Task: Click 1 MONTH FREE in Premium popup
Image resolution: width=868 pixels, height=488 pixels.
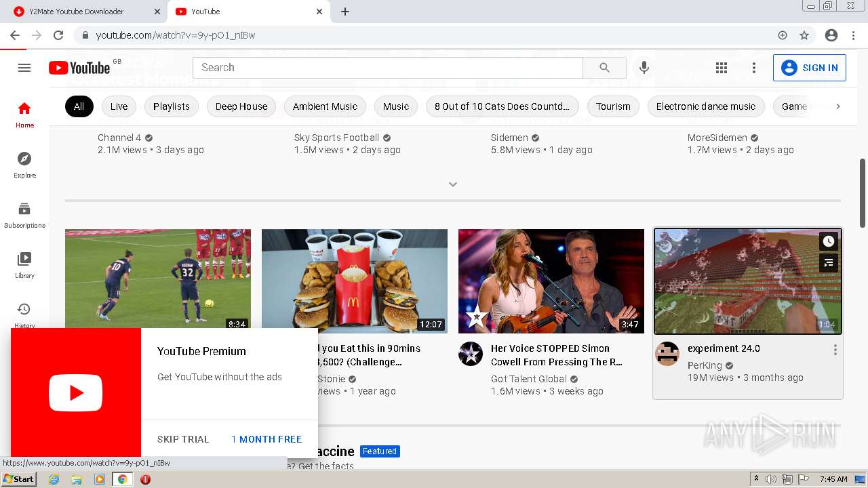Action: click(x=267, y=439)
